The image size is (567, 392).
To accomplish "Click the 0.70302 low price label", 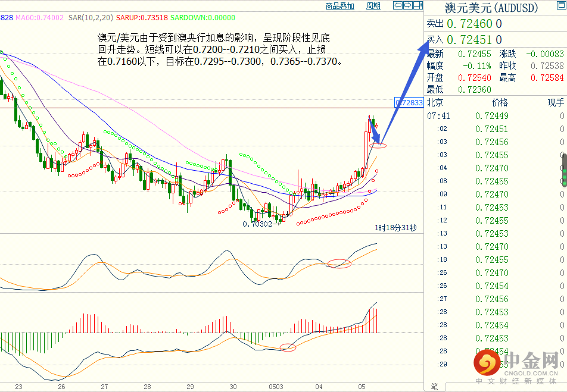I will (257, 224).
